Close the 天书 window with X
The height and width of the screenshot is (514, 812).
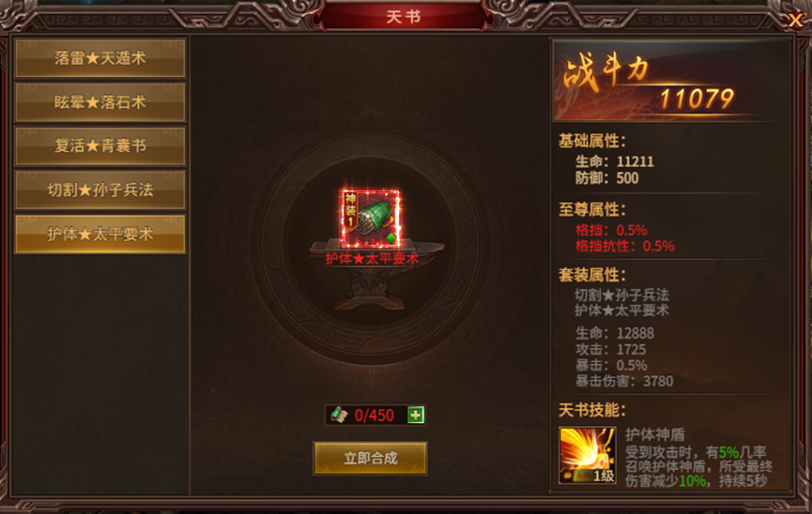click(795, 21)
